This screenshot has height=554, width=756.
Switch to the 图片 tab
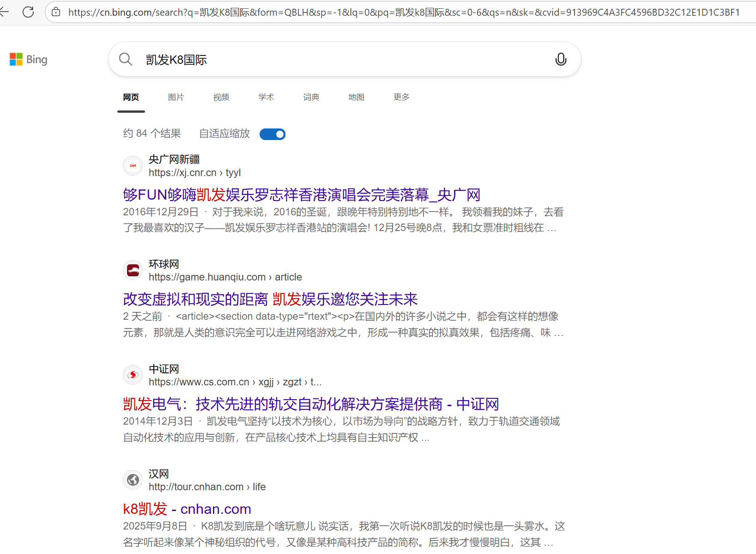176,97
